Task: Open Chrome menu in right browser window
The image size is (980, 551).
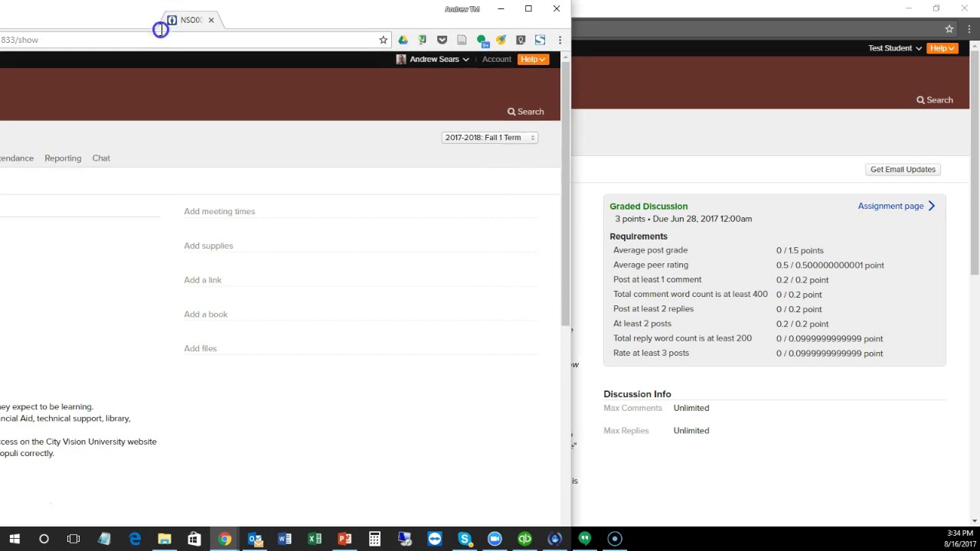Action: click(x=969, y=29)
